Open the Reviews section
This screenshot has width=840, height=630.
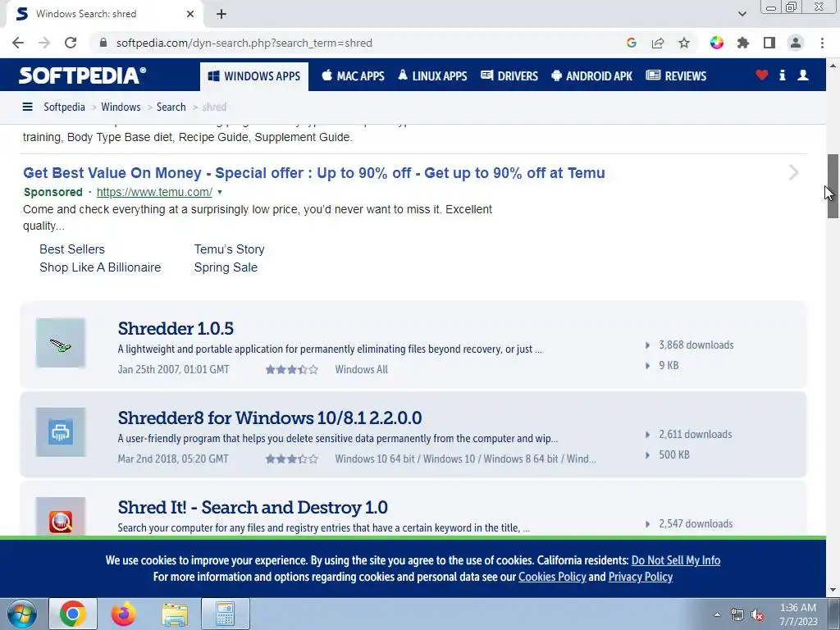pyautogui.click(x=676, y=76)
